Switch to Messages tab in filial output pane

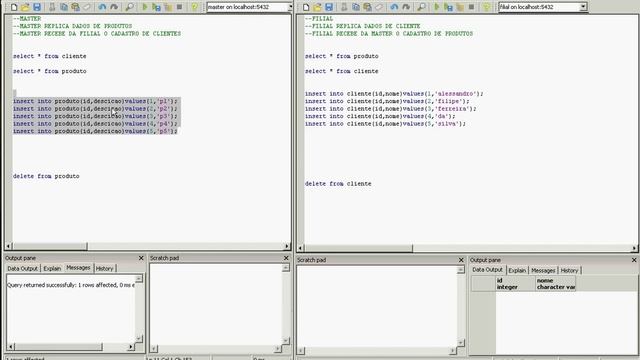tap(543, 271)
